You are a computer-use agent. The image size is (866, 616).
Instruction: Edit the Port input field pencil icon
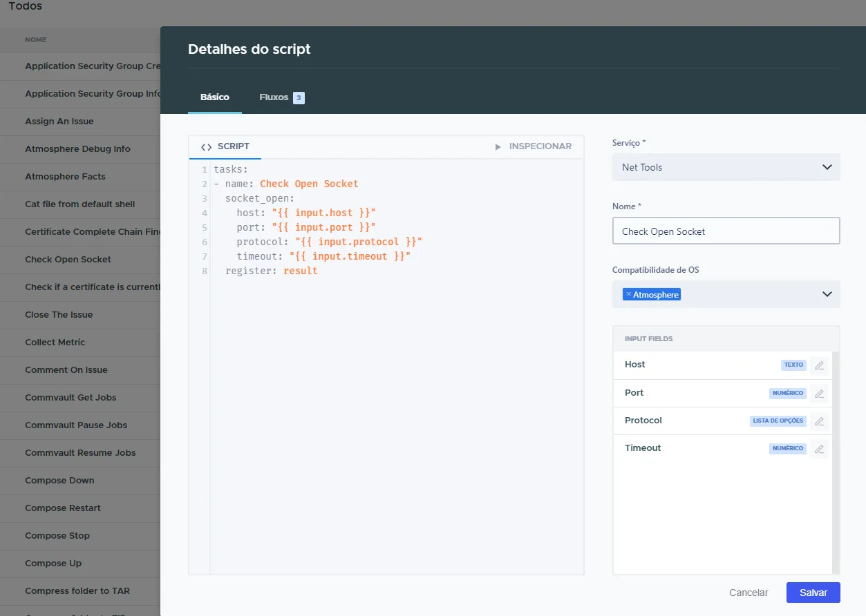(819, 394)
